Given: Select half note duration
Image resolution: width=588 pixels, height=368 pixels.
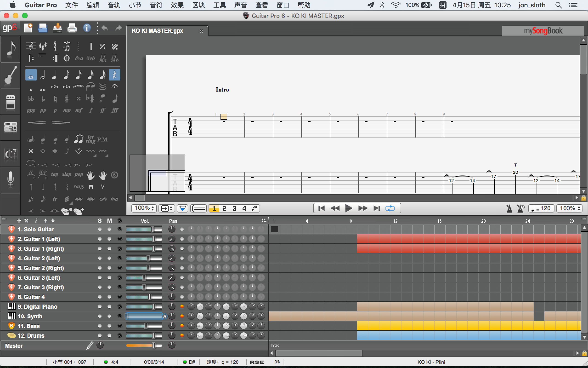Looking at the screenshot, I should coord(43,75).
